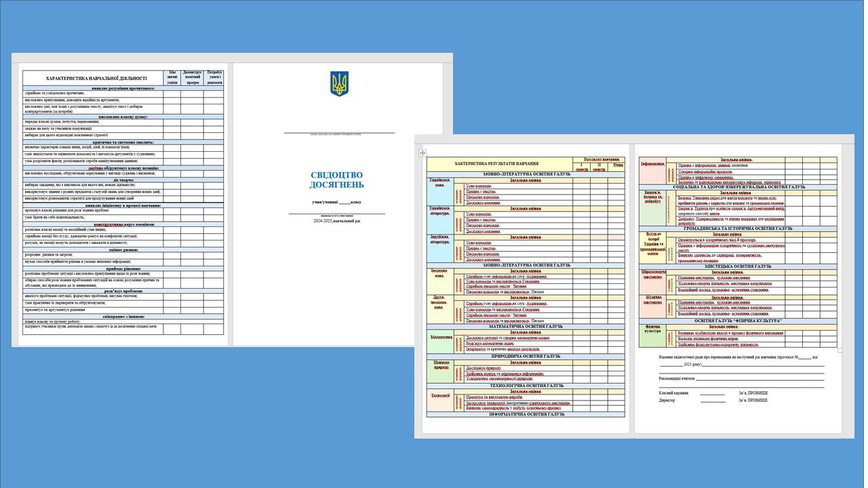Screen dimensions: 868x488
Task: Click section ОСВІТНЯ ГАЛУЗЬ "ФІЗИЧНА КУЛЬТУРА"
Action: 738,321
